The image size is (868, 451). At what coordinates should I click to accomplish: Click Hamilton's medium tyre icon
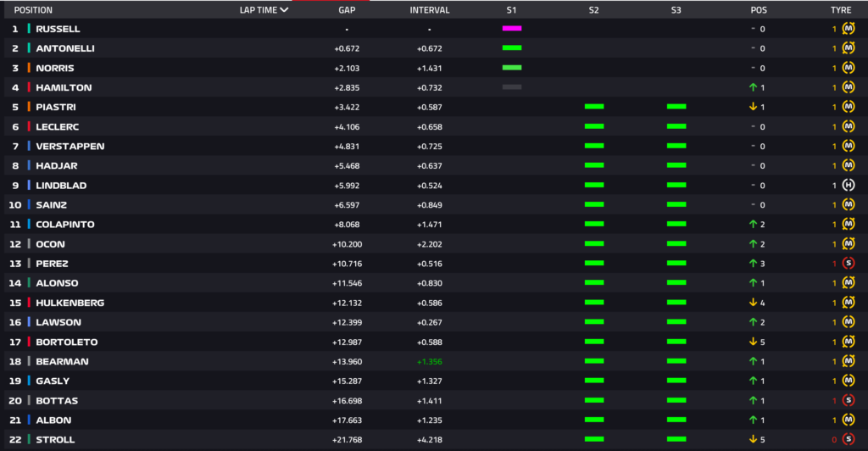[x=849, y=87]
